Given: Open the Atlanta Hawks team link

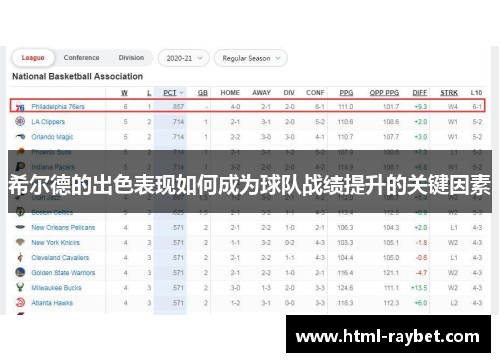Looking at the screenshot, I should click(x=52, y=303).
